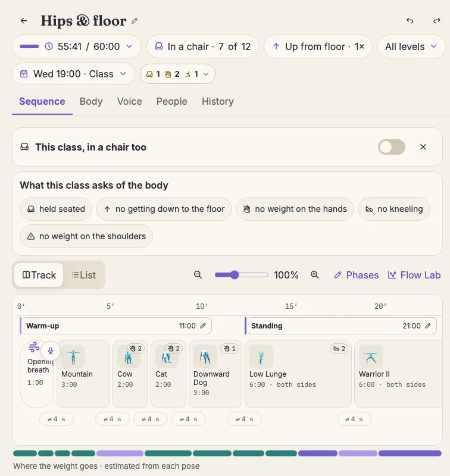Expand the 1 2 1 needs counts dropdown
Viewport: 450px width, 476px height.
(x=177, y=74)
